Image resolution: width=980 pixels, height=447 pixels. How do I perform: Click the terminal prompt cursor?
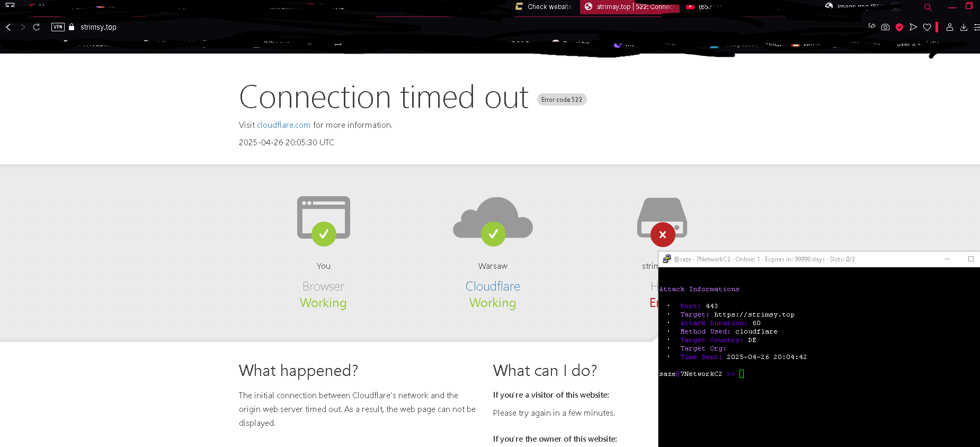coord(742,374)
